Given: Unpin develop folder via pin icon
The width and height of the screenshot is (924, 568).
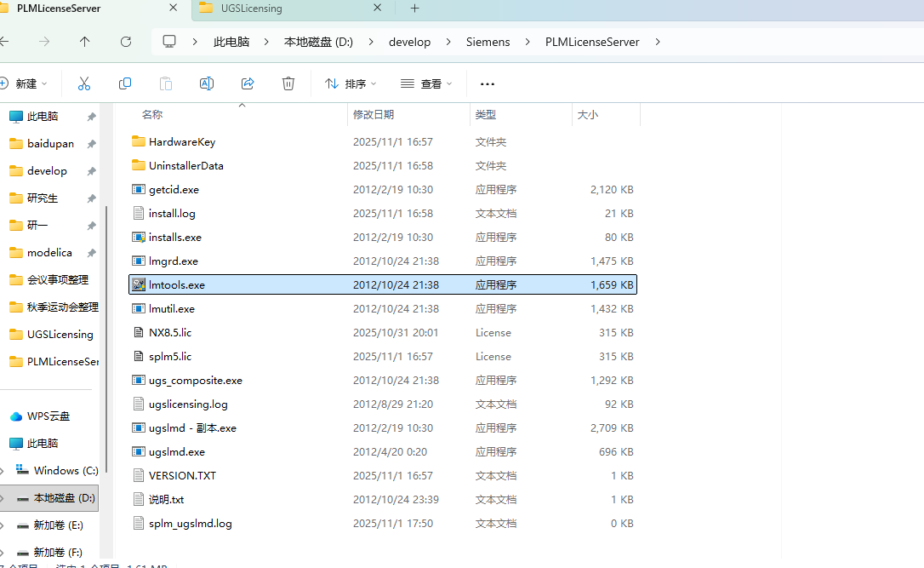Looking at the screenshot, I should coord(91,171).
